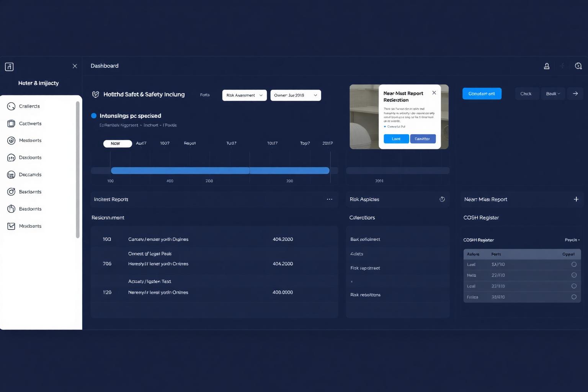This screenshot has height=392, width=588.
Task: Expand the Back dropdown button
Action: pos(553,94)
